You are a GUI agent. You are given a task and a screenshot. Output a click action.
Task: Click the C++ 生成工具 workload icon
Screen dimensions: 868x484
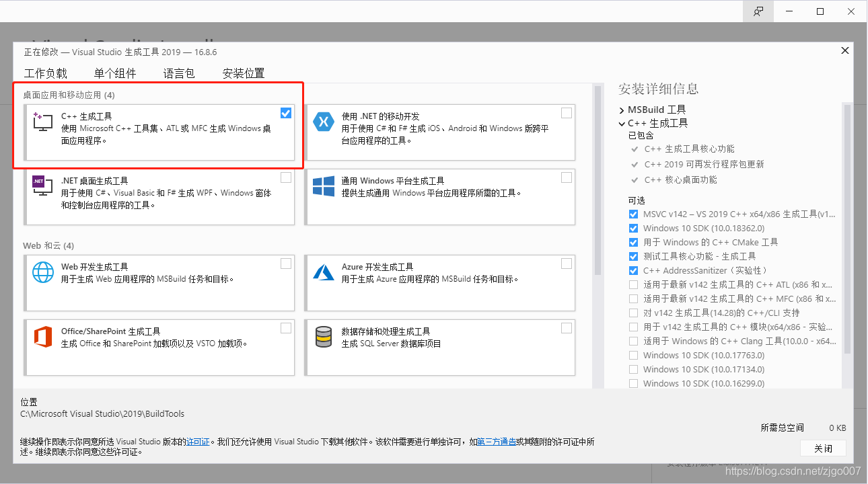coord(43,122)
